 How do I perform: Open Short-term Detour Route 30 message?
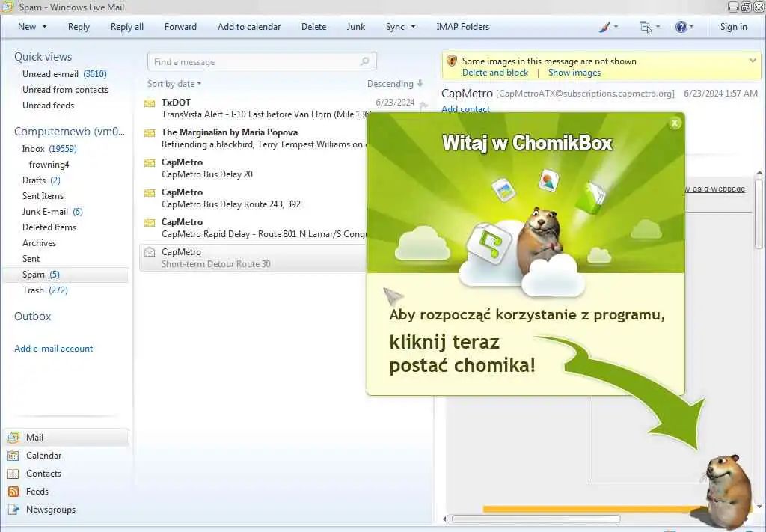[254, 258]
